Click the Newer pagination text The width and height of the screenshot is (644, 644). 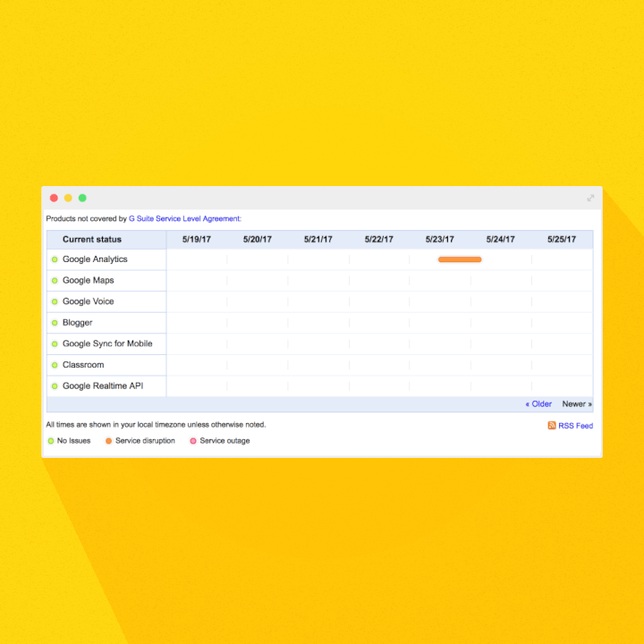[x=577, y=404]
